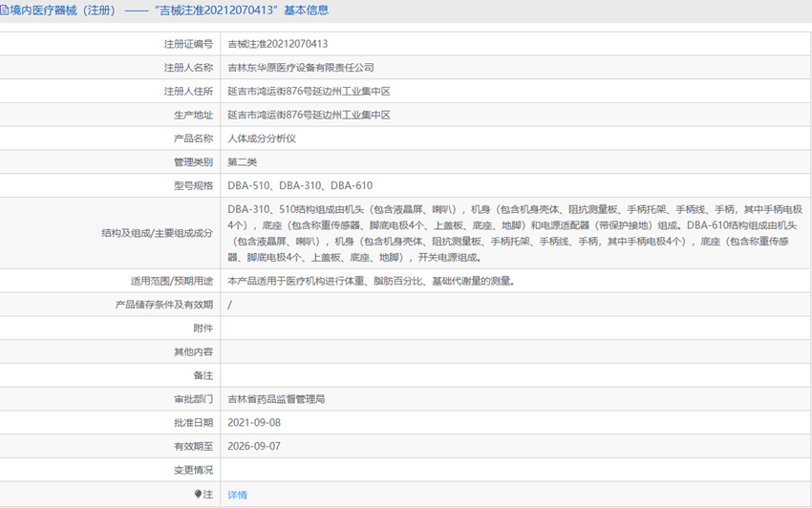Click the label 注册人名称
The height and width of the screenshot is (508, 812).
point(188,68)
